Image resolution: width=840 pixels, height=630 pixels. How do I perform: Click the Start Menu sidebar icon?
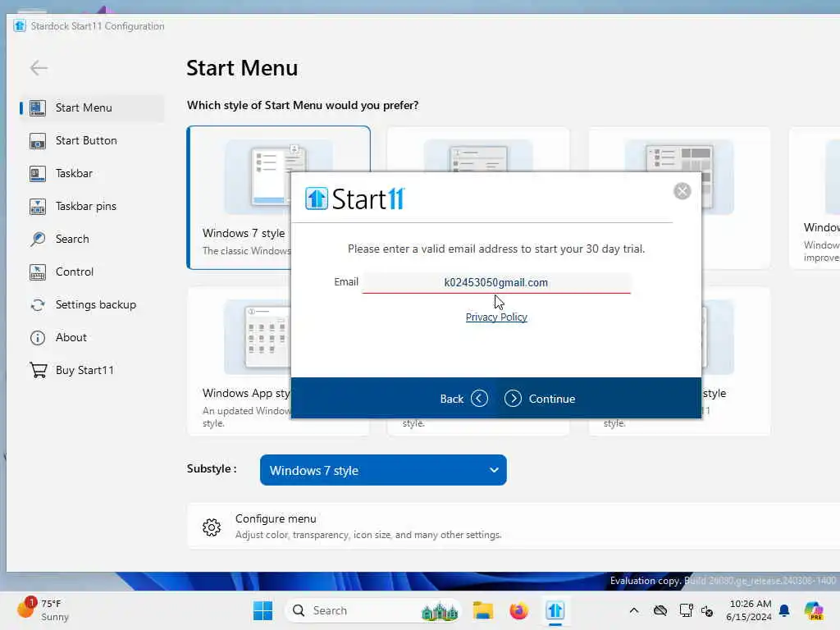coord(38,108)
